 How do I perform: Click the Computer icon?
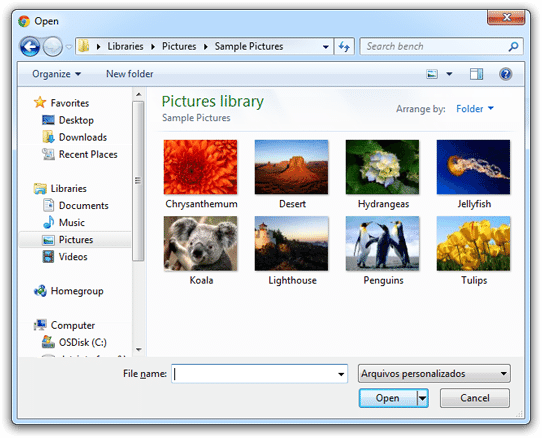[40, 325]
